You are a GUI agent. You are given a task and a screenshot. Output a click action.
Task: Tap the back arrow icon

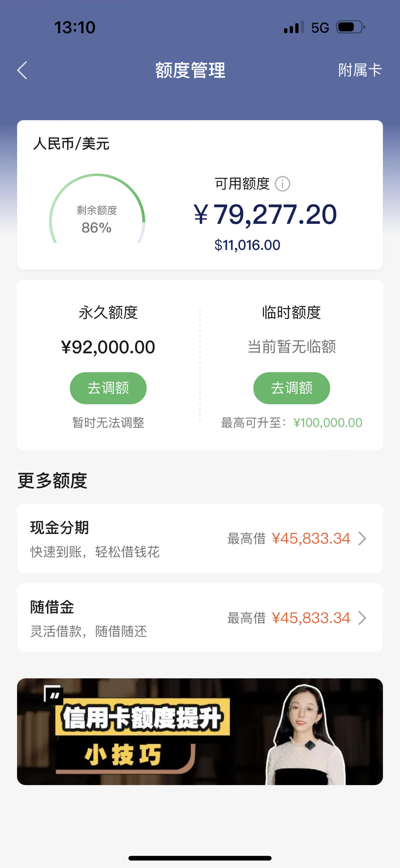point(22,70)
